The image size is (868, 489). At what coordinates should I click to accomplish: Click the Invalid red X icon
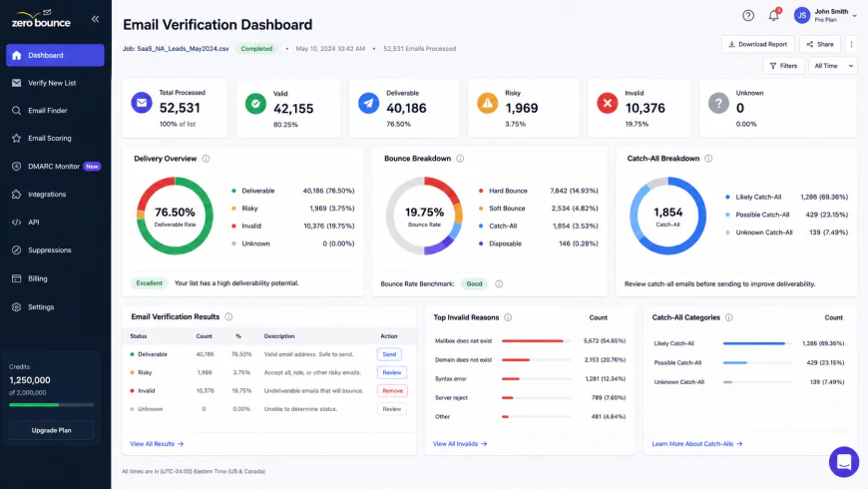(608, 103)
